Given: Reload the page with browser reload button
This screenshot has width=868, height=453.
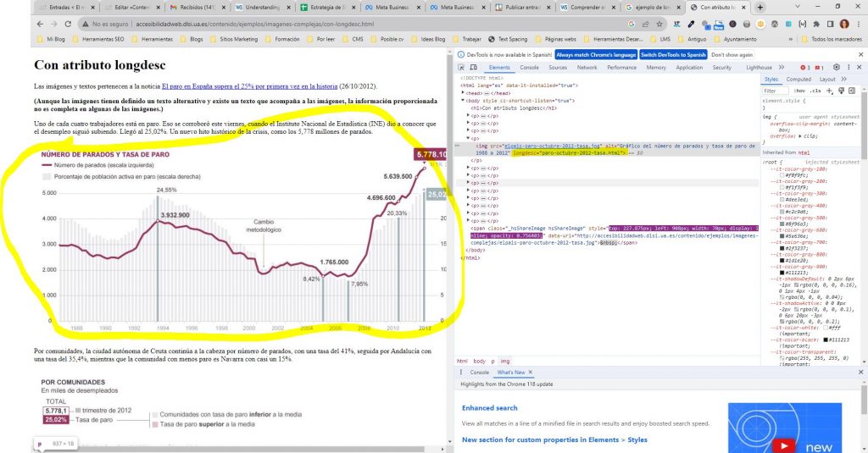Looking at the screenshot, I should 68,24.
